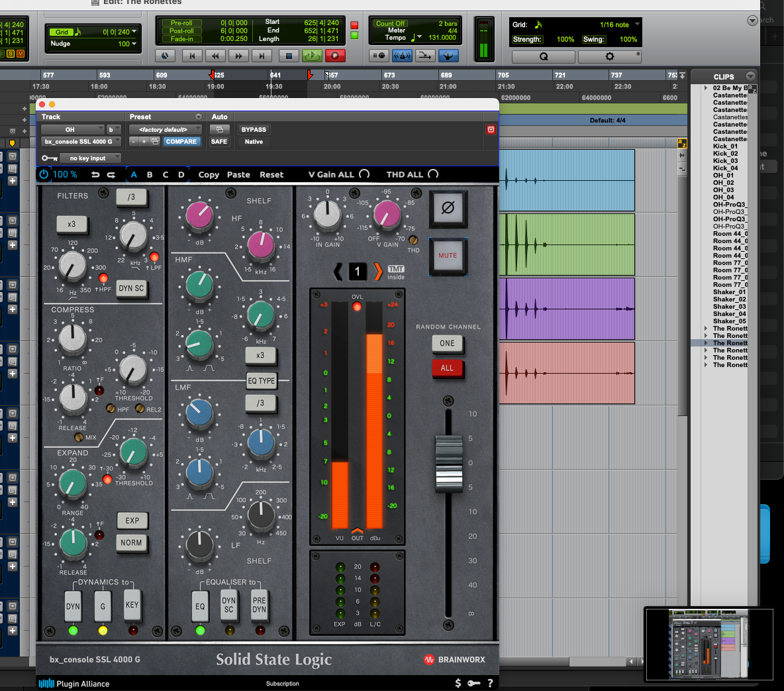Click the previous channel arrow next to 1
Viewport: 784px width, 691px height.
pos(338,272)
